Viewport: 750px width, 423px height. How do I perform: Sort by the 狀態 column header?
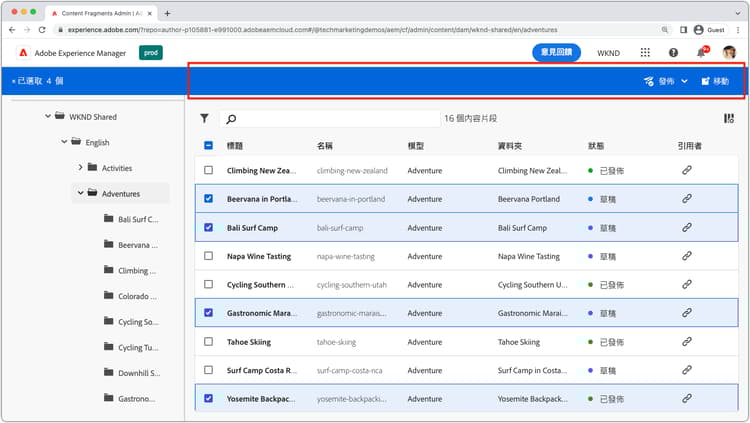tap(596, 146)
